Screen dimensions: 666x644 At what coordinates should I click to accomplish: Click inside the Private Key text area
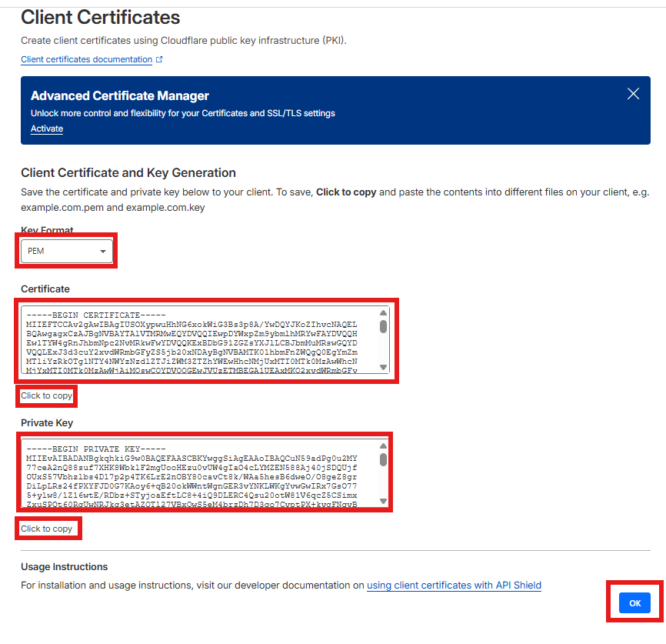200,471
